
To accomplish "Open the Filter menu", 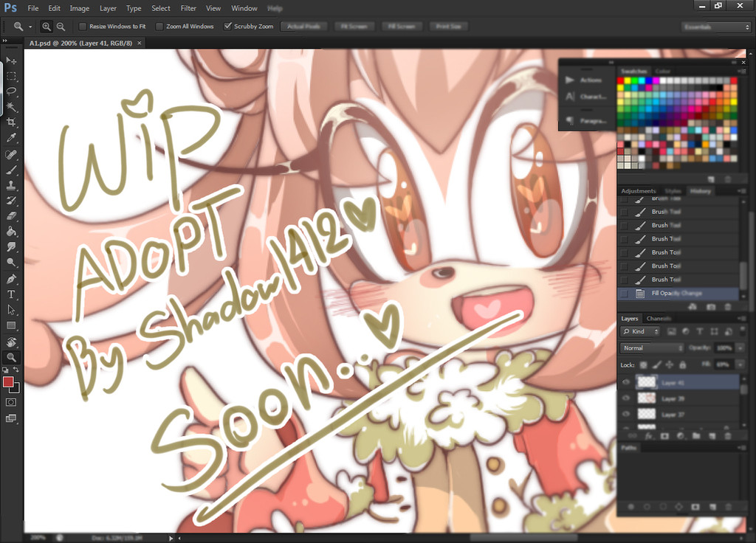I will click(x=188, y=8).
